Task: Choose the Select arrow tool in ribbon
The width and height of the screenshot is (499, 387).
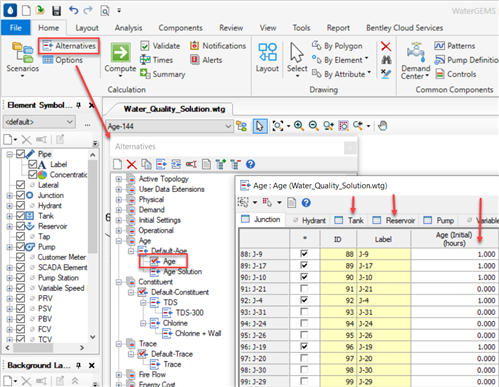Action: click(x=297, y=52)
